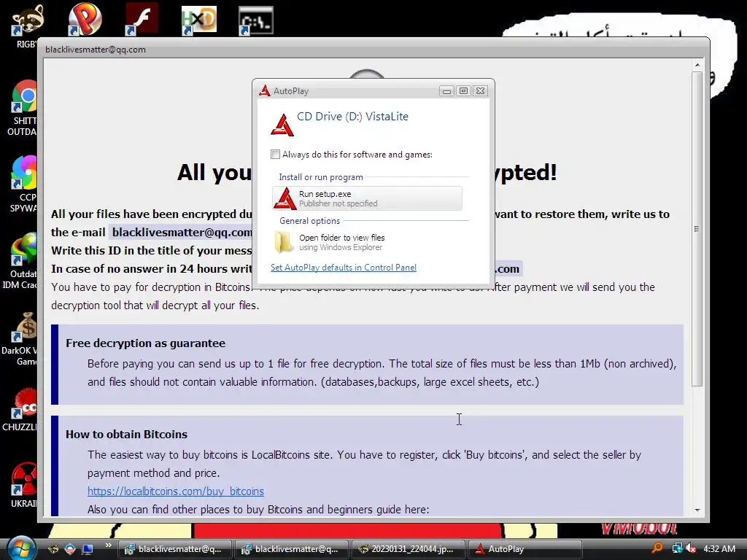This screenshot has height=560, width=747.
Task: Click the muted volume icon in system tray
Action: (691, 548)
